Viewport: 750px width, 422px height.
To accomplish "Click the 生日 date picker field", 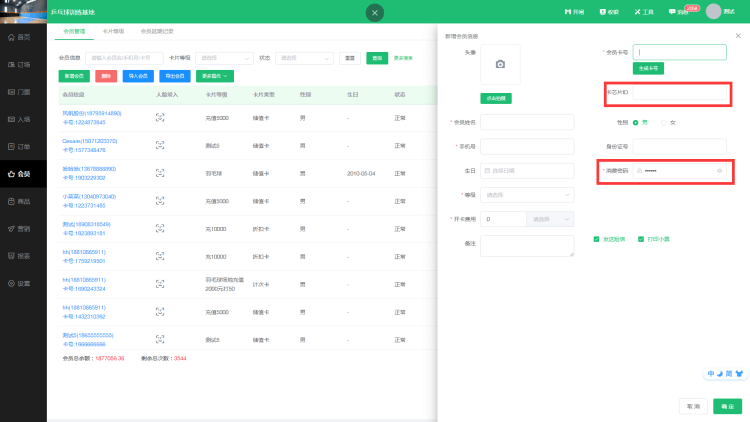I will [528, 171].
